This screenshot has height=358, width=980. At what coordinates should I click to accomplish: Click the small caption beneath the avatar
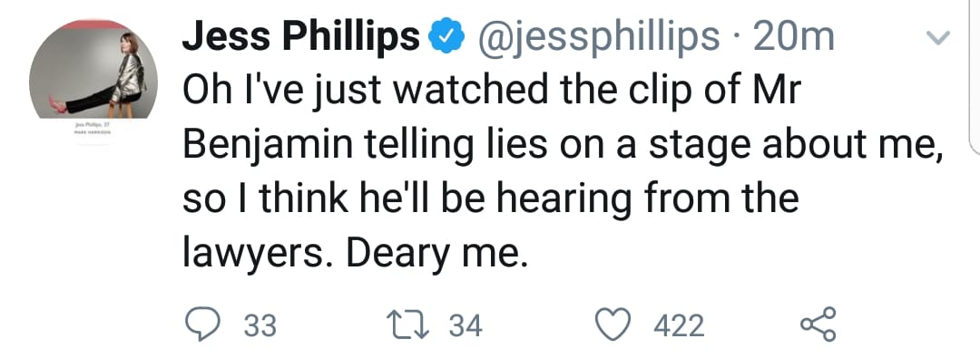coord(93,129)
